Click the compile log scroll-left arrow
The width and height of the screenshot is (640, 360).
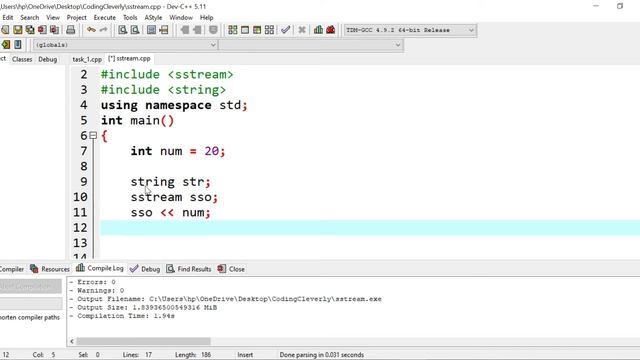pyautogui.click(x=72, y=341)
